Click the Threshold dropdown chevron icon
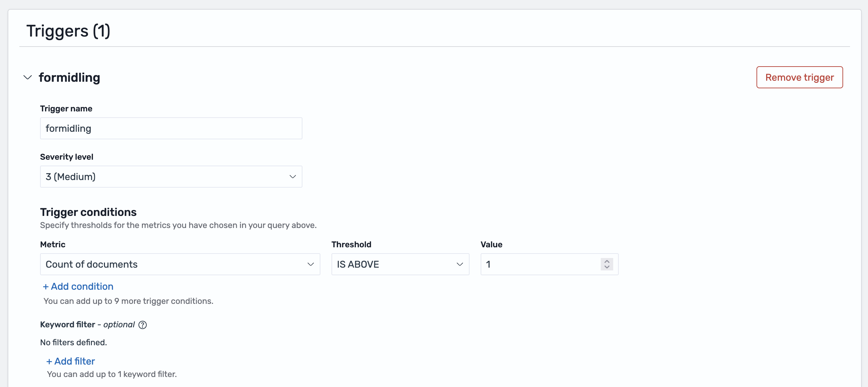Image resolution: width=868 pixels, height=387 pixels. (459, 264)
